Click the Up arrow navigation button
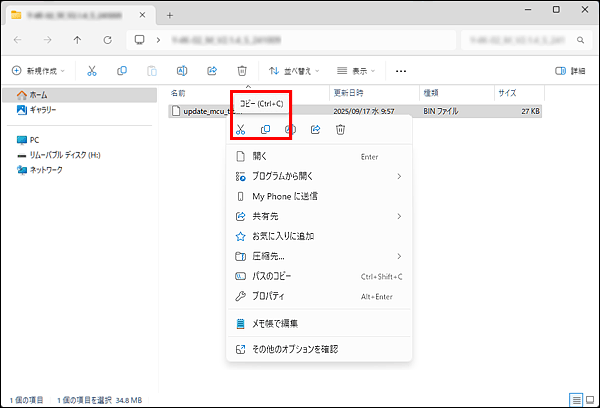The width and height of the screenshot is (600, 408). click(x=78, y=40)
